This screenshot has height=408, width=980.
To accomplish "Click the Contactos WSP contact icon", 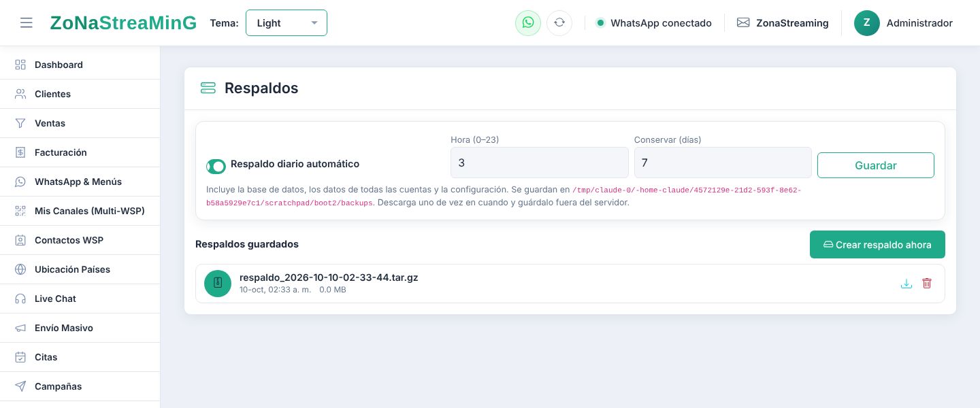I will click(x=20, y=240).
